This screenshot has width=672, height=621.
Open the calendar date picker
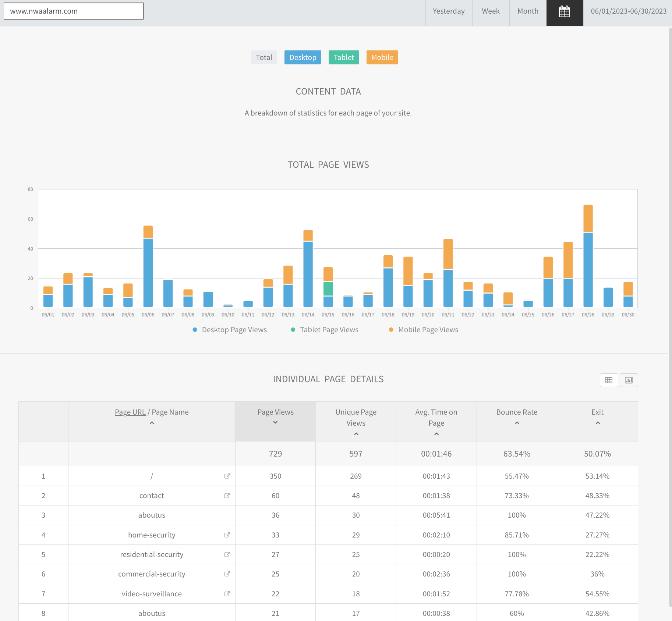(565, 11)
